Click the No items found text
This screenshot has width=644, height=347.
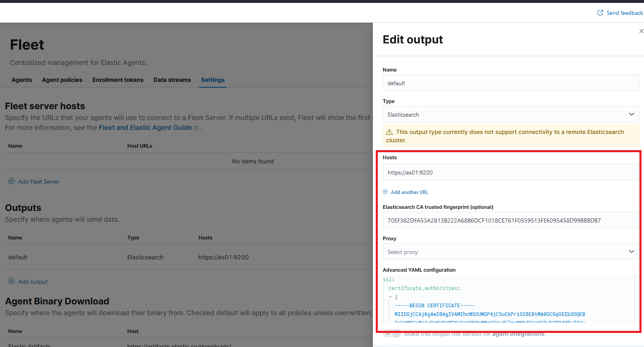click(x=253, y=161)
